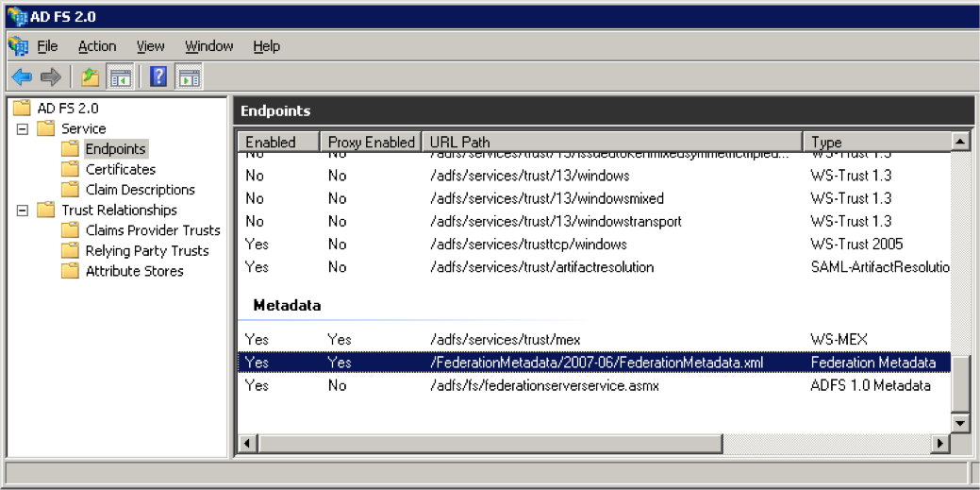Click the horizontal scrollbar thumb

pos(490,443)
